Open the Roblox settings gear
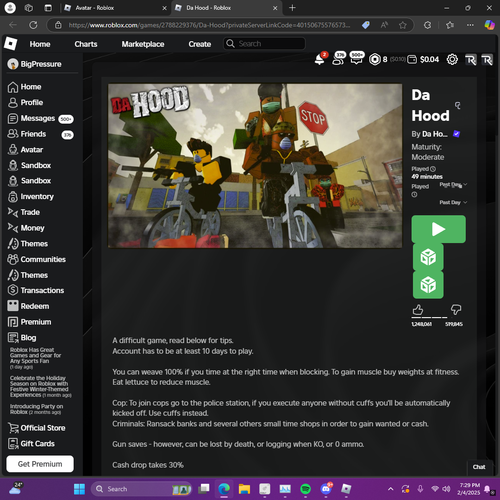The image size is (500, 500). tap(452, 59)
